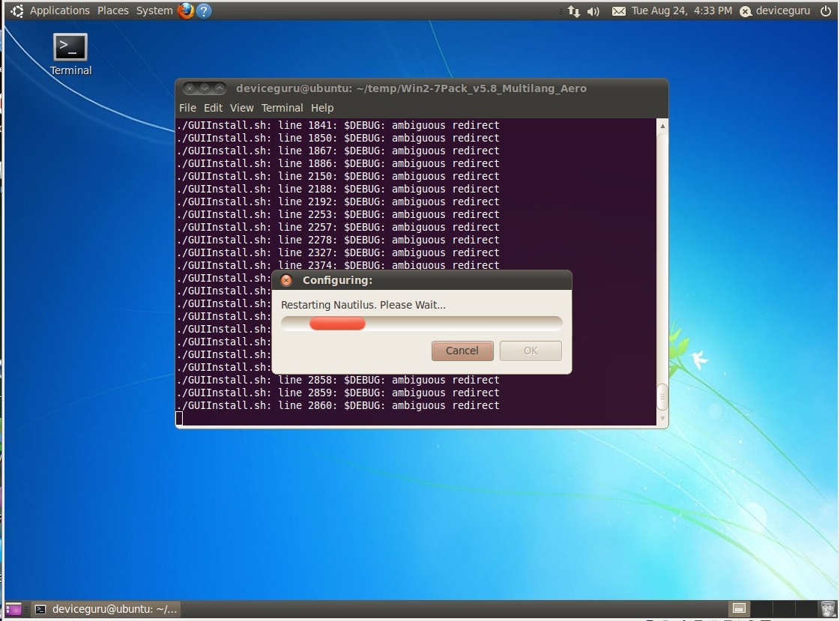Open the network connections indicator

[574, 11]
